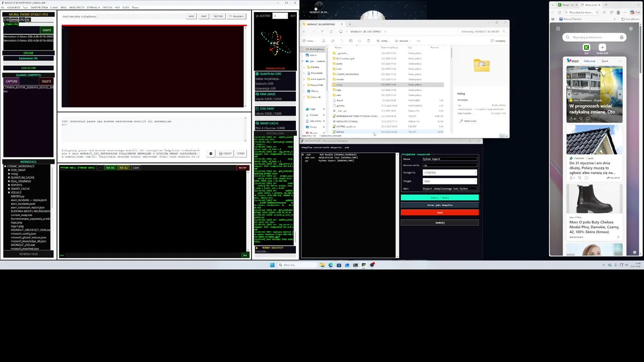
Task: Click the Quantum Core panel icon
Action: point(257,74)
